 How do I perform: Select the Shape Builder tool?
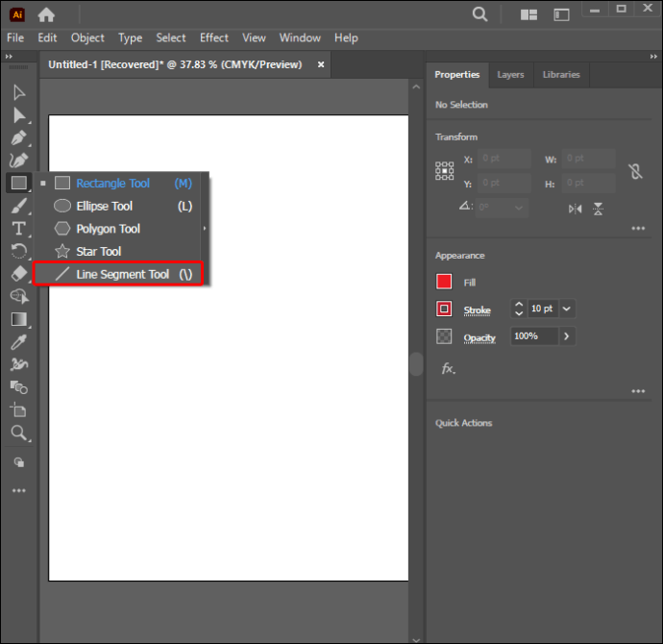(18, 296)
